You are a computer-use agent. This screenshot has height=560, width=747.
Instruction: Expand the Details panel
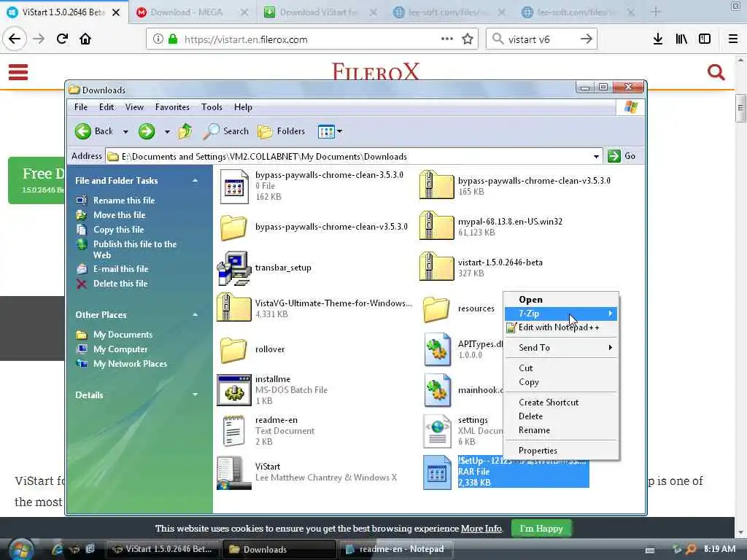pos(195,394)
